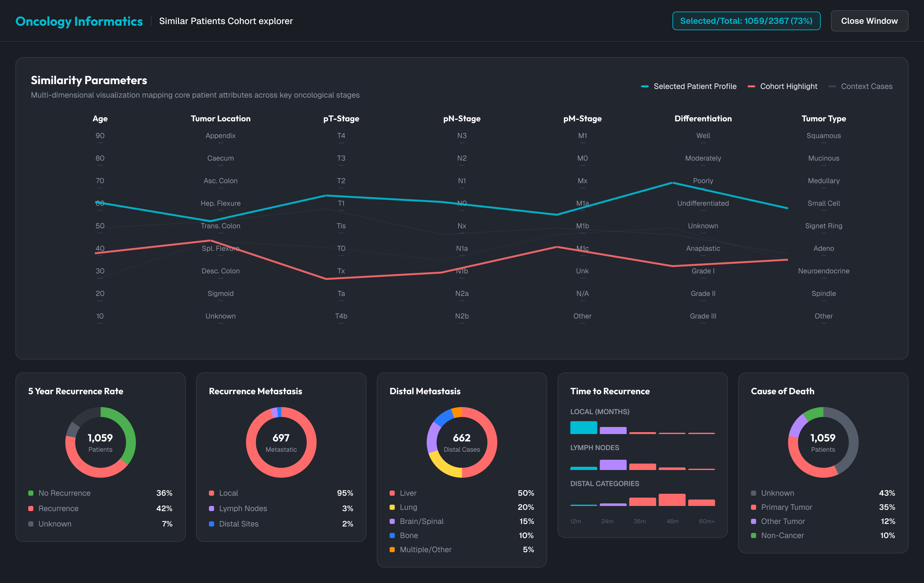This screenshot has width=924, height=583.
Task: Select the Asc. Colon tick label
Action: point(221,181)
